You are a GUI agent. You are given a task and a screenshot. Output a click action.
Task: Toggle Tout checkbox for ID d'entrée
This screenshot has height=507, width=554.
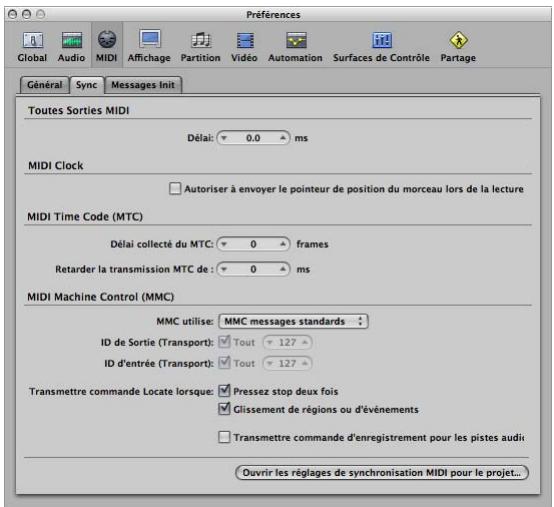pyautogui.click(x=224, y=363)
